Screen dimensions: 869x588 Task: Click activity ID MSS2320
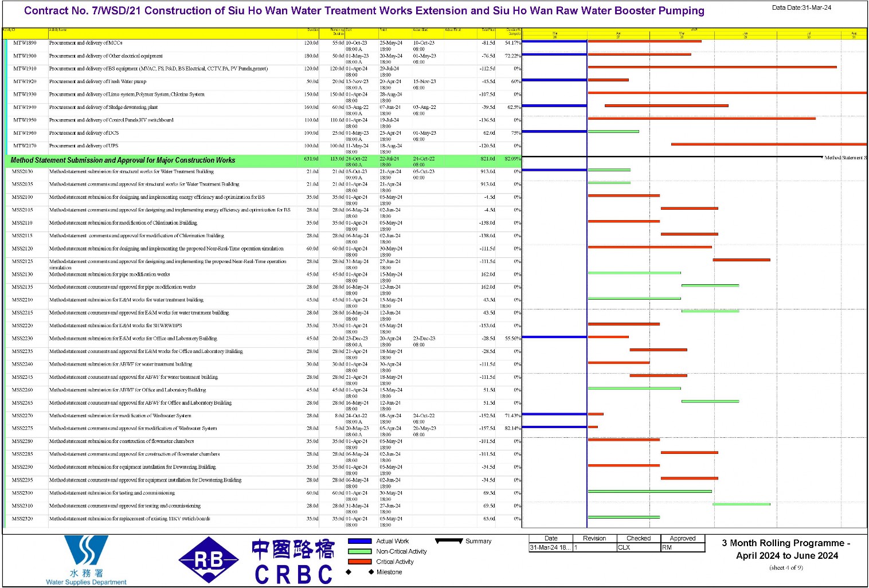23,519
